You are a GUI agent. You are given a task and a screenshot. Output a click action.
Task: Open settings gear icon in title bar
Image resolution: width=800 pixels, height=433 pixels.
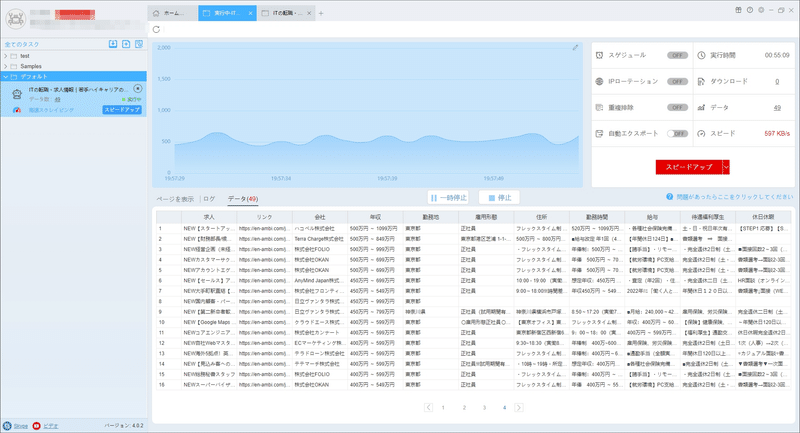coord(761,10)
